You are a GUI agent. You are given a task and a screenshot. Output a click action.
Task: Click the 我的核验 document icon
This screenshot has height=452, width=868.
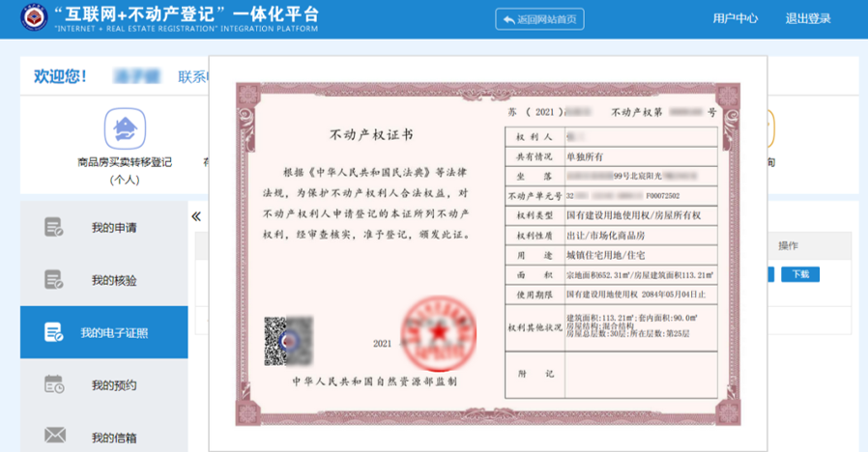pyautogui.click(x=54, y=279)
